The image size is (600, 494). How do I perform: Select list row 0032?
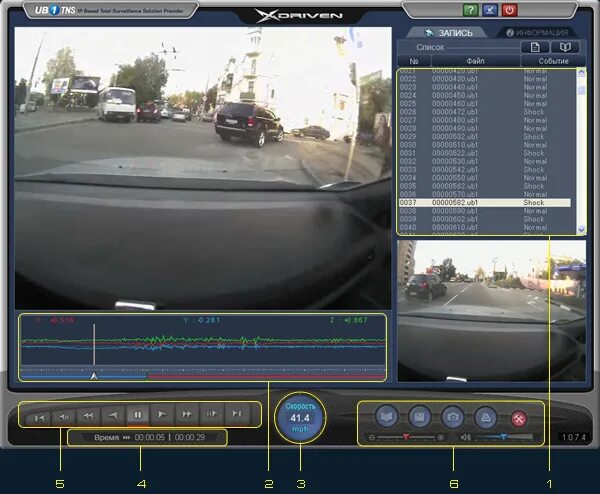tap(485, 161)
